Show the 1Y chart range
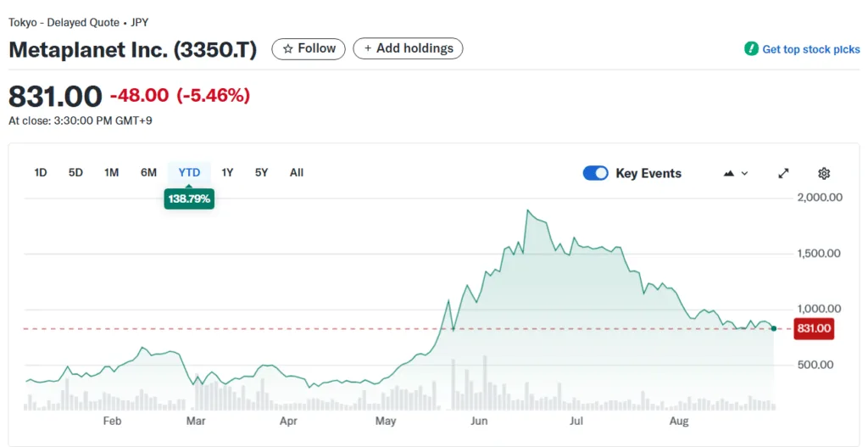 (x=227, y=173)
